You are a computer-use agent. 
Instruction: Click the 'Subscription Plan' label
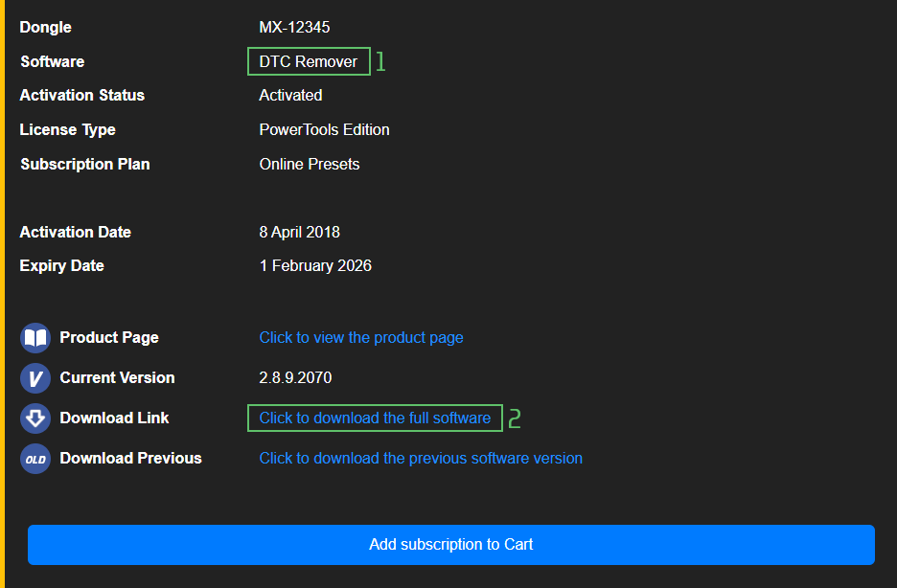(x=85, y=164)
